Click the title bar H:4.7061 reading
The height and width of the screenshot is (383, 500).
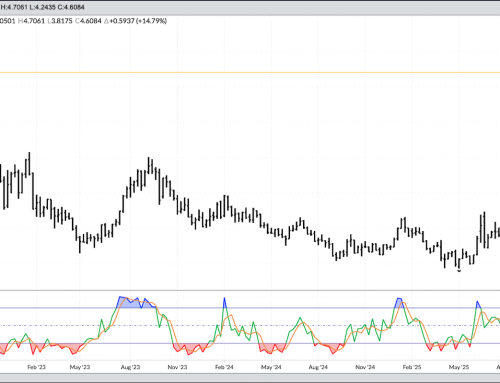coord(14,7)
